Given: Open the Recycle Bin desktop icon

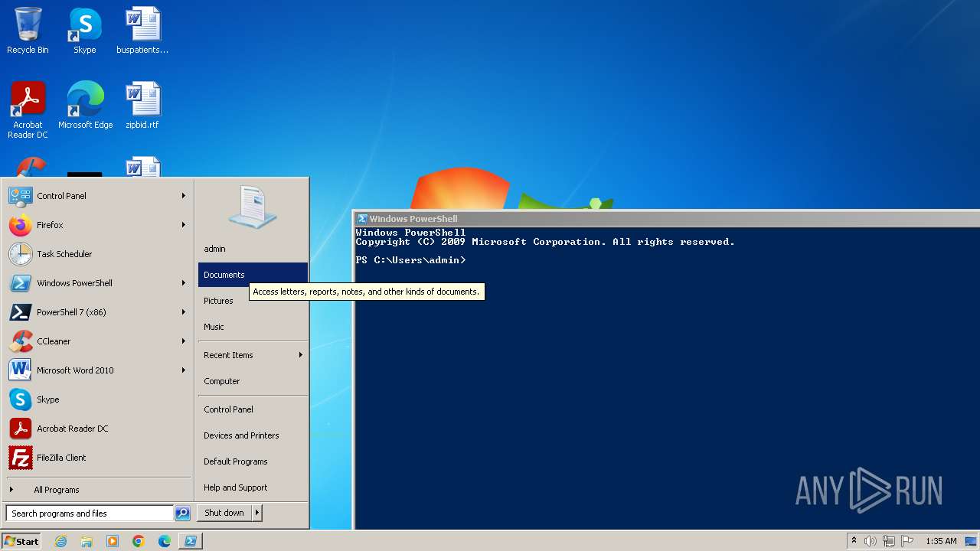Looking at the screenshot, I should point(28,31).
